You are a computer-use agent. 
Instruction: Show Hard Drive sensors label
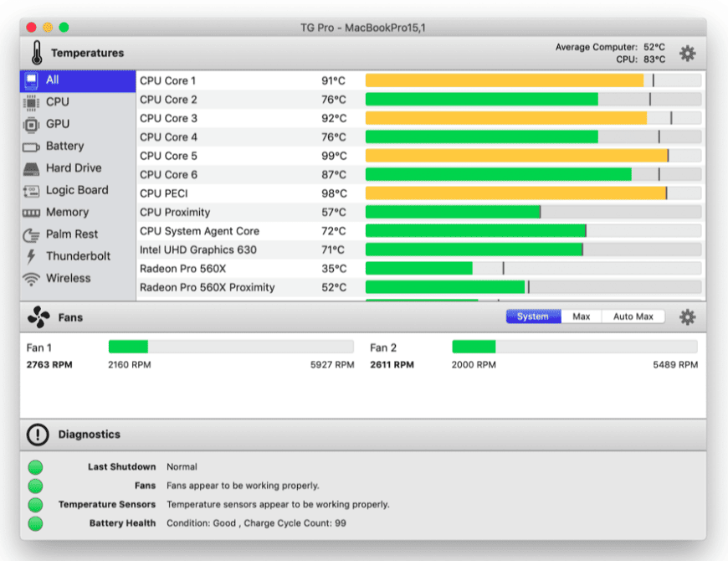tap(74, 167)
